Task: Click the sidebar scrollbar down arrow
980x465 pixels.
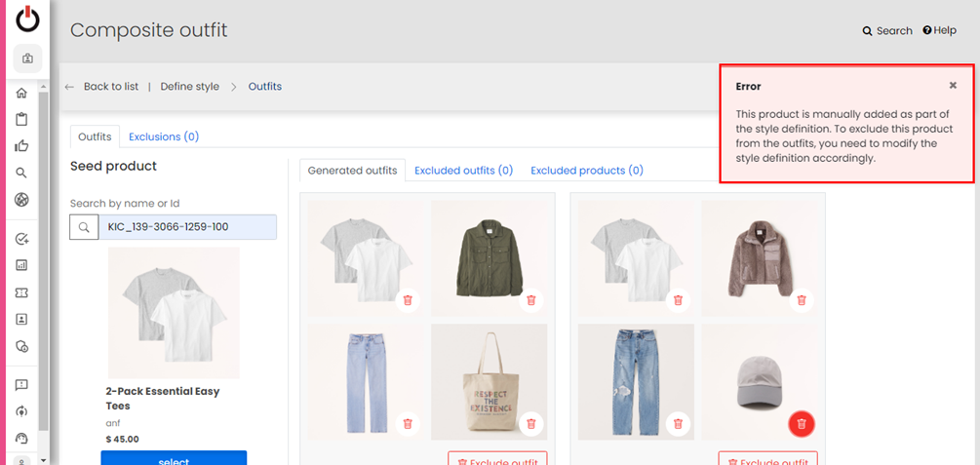Action: pyautogui.click(x=43, y=460)
